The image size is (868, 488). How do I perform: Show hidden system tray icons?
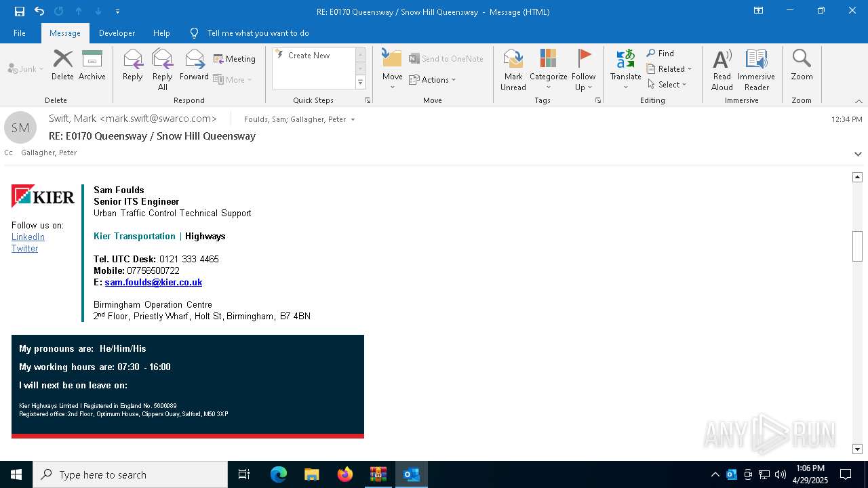click(715, 474)
